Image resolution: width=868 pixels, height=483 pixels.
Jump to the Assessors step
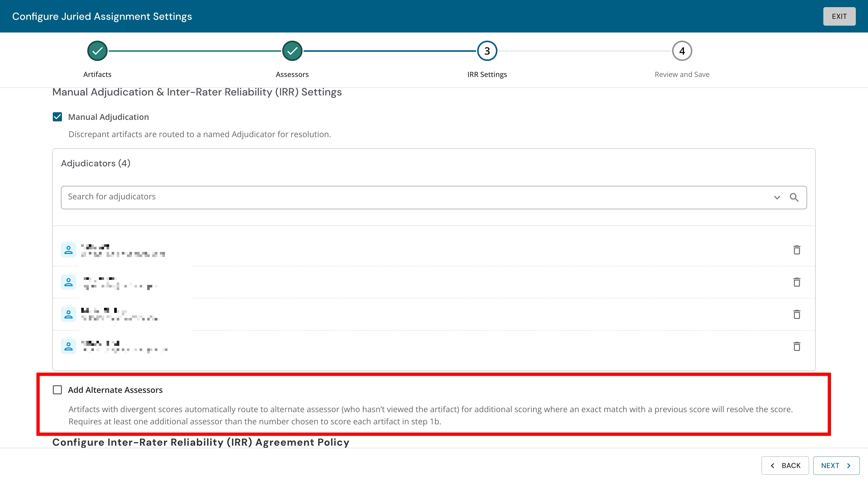pos(292,51)
